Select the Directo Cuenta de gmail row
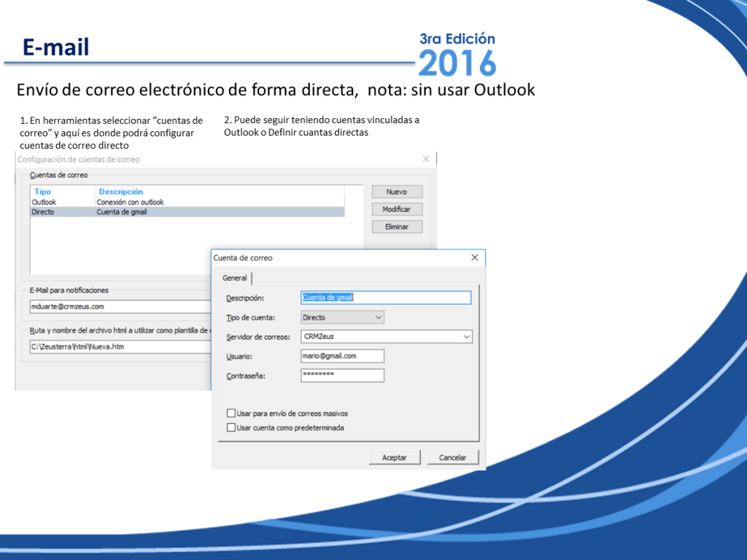The image size is (747, 560). click(187, 212)
